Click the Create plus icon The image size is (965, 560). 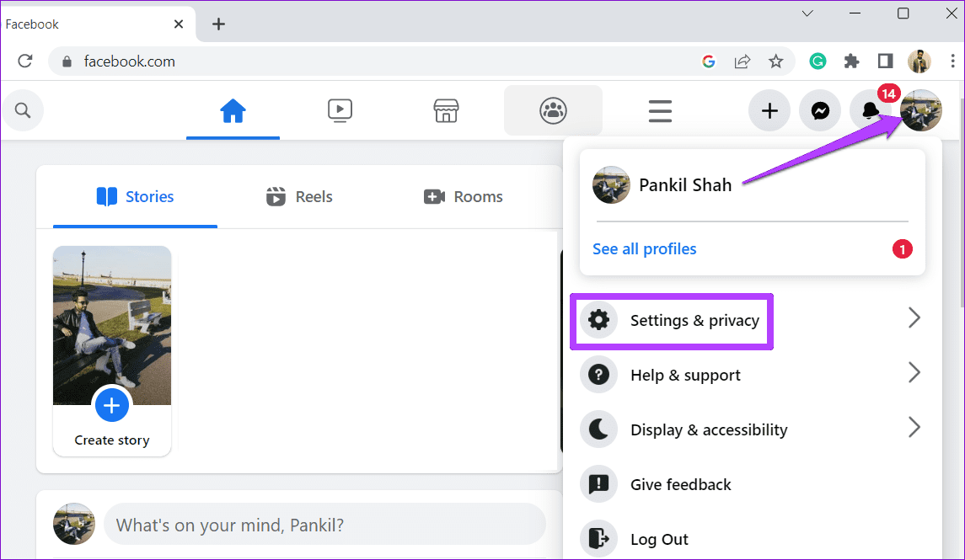[x=769, y=110]
